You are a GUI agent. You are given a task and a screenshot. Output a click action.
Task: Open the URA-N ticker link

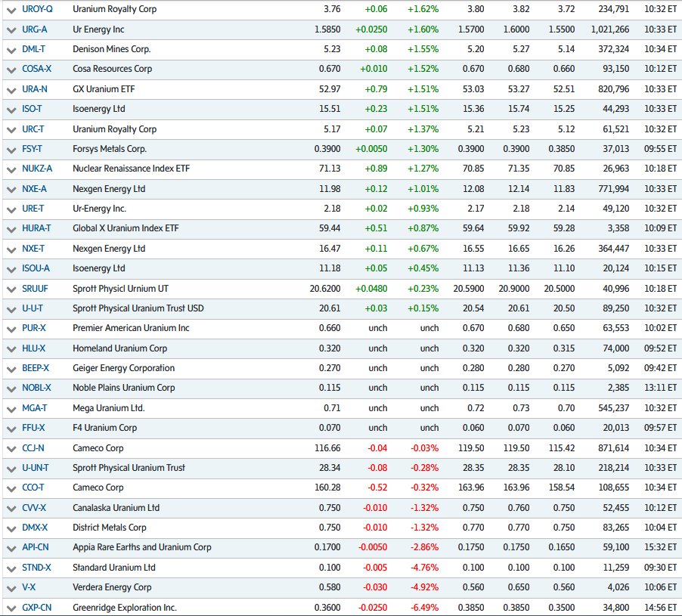(35, 88)
